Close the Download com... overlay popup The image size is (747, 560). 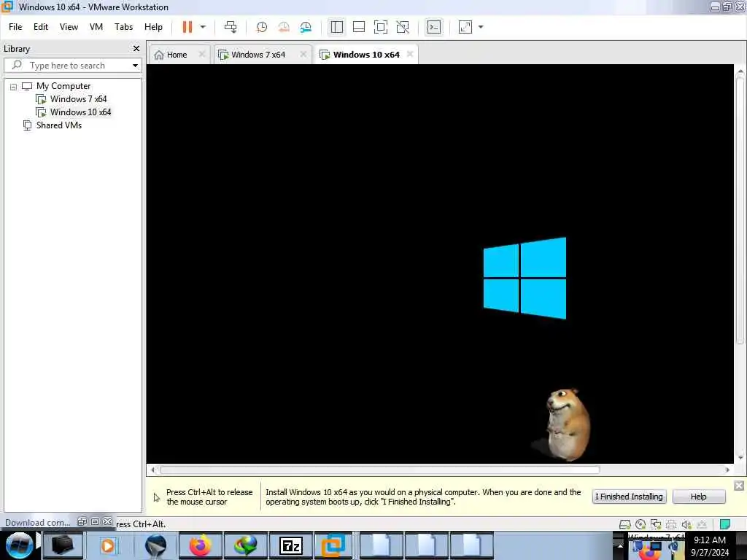[x=108, y=522]
